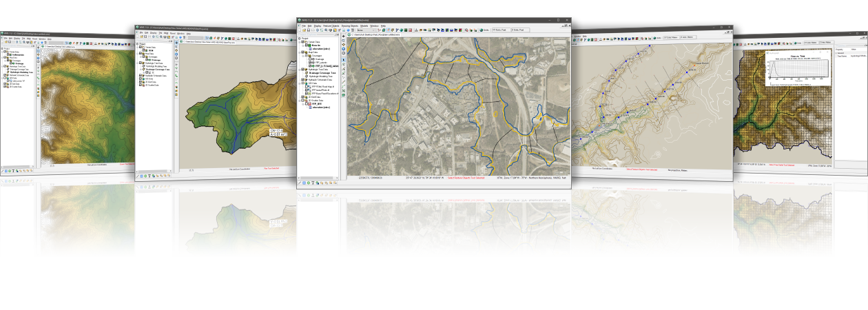Select 'FPP Base Flood Elevations' GIS layer
The width and height of the screenshot is (868, 310).
tap(325, 94)
